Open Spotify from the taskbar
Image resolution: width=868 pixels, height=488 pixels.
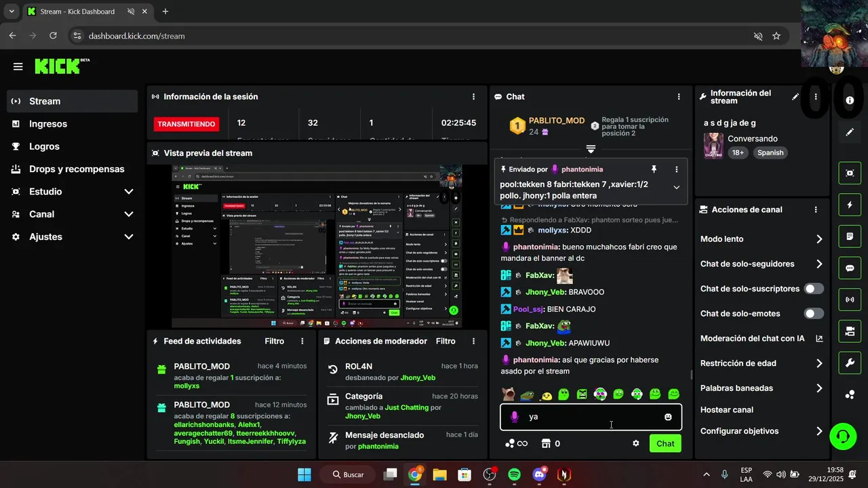514,474
